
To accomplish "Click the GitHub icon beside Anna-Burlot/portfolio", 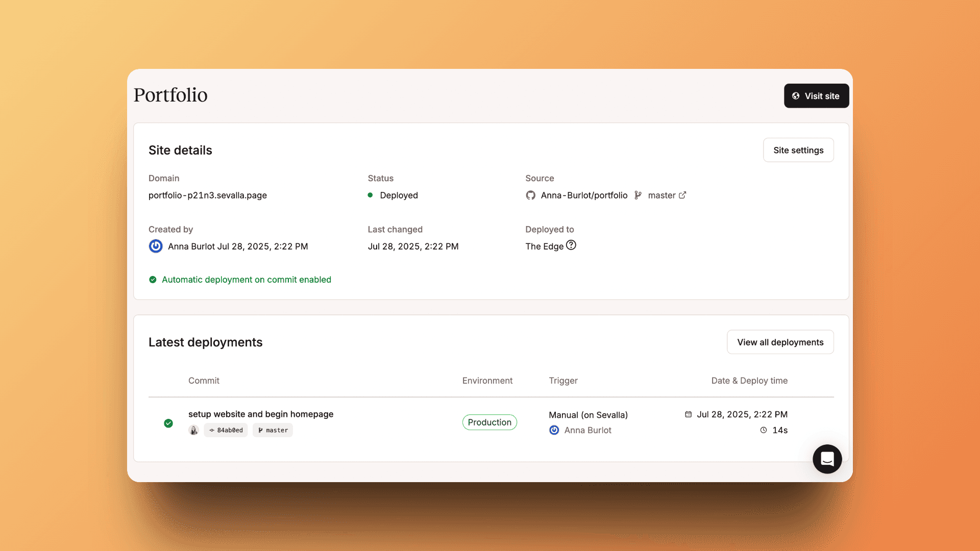I will (531, 195).
